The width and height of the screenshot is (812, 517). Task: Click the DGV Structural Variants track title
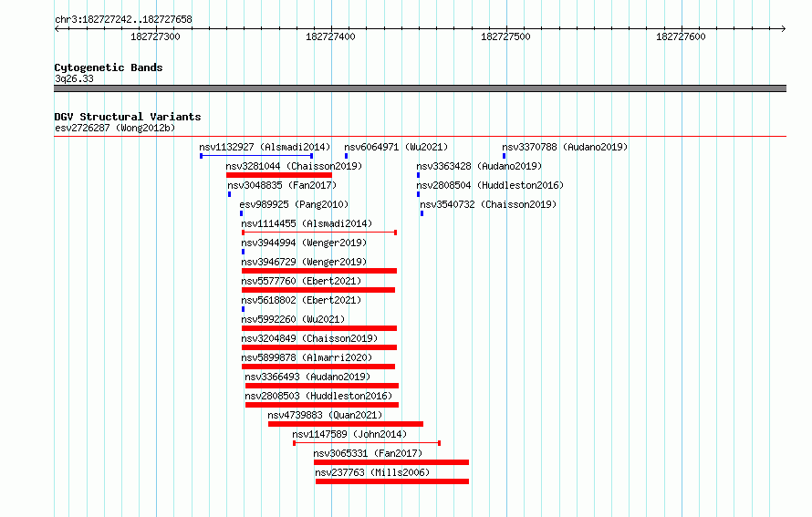pyautogui.click(x=128, y=117)
